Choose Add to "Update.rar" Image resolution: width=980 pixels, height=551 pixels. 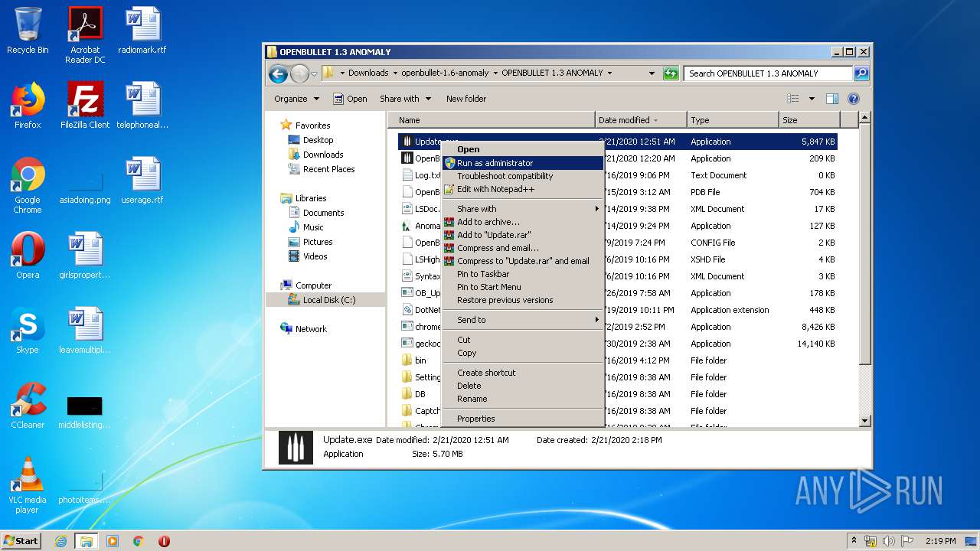point(524,235)
